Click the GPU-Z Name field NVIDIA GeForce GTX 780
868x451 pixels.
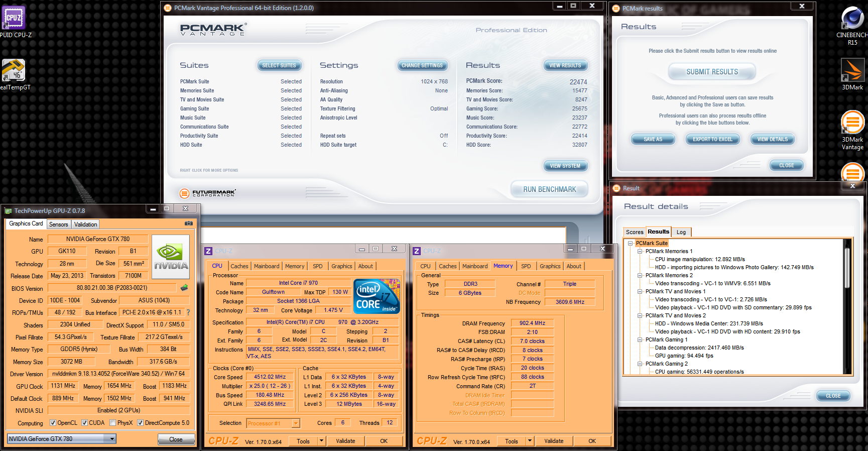pos(98,239)
